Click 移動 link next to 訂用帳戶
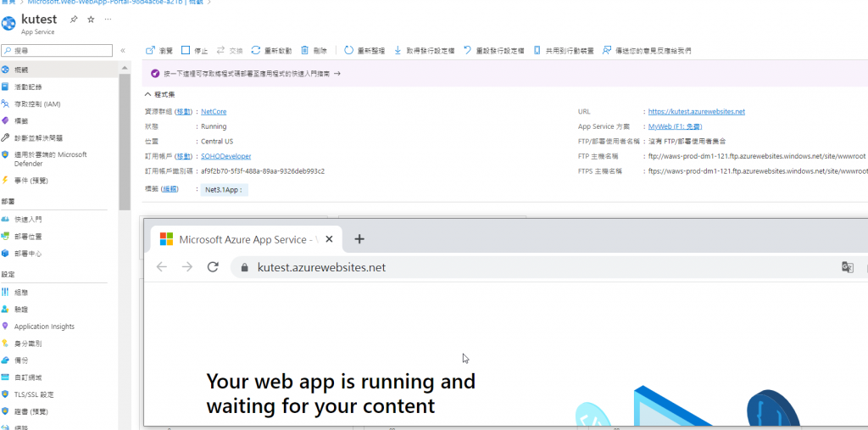The height and width of the screenshot is (430, 868). (184, 156)
